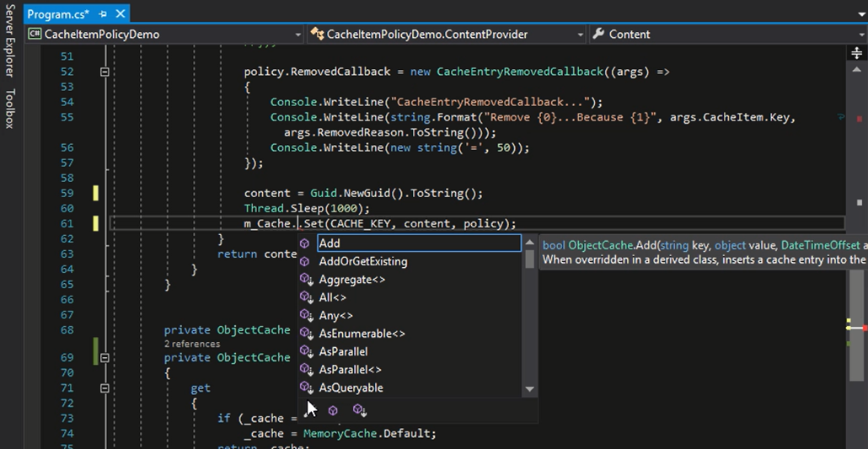This screenshot has width=868, height=449.
Task: Collapse the code region at line 69
Action: [x=104, y=358]
